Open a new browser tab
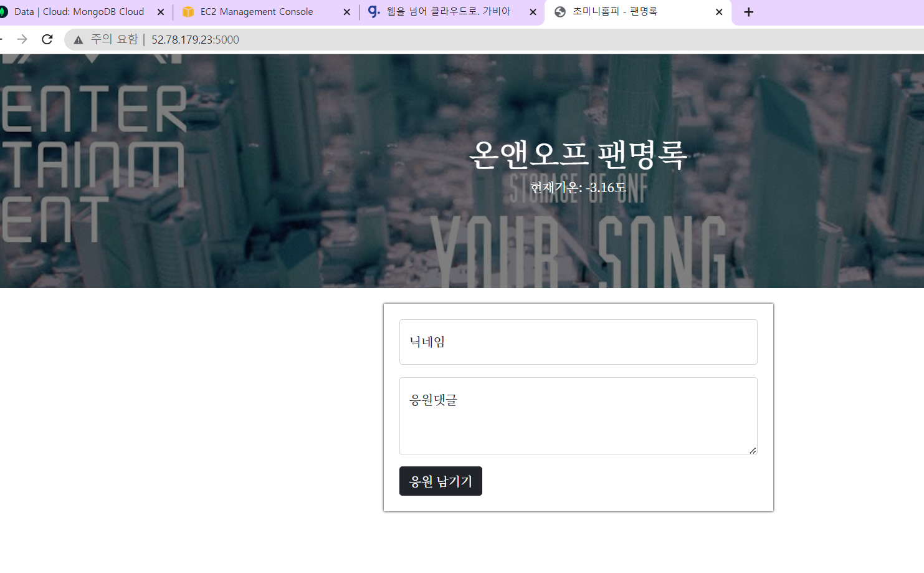The height and width of the screenshot is (573, 924). 749,12
